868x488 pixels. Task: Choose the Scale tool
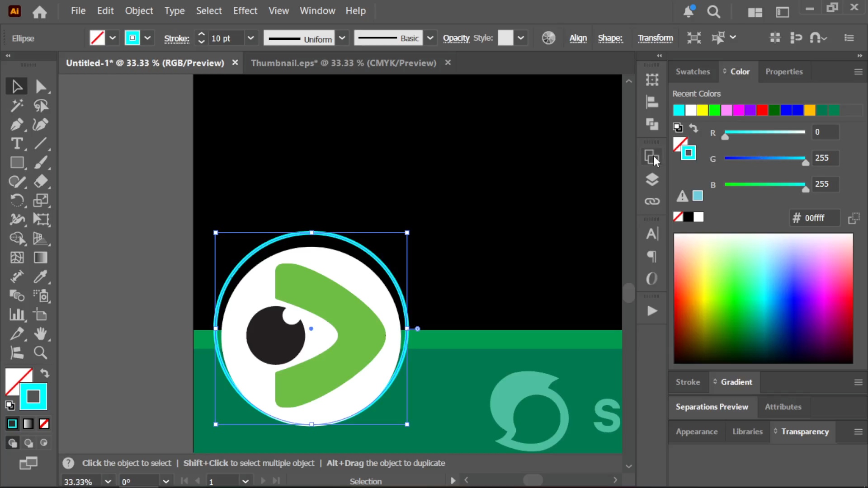point(41,201)
